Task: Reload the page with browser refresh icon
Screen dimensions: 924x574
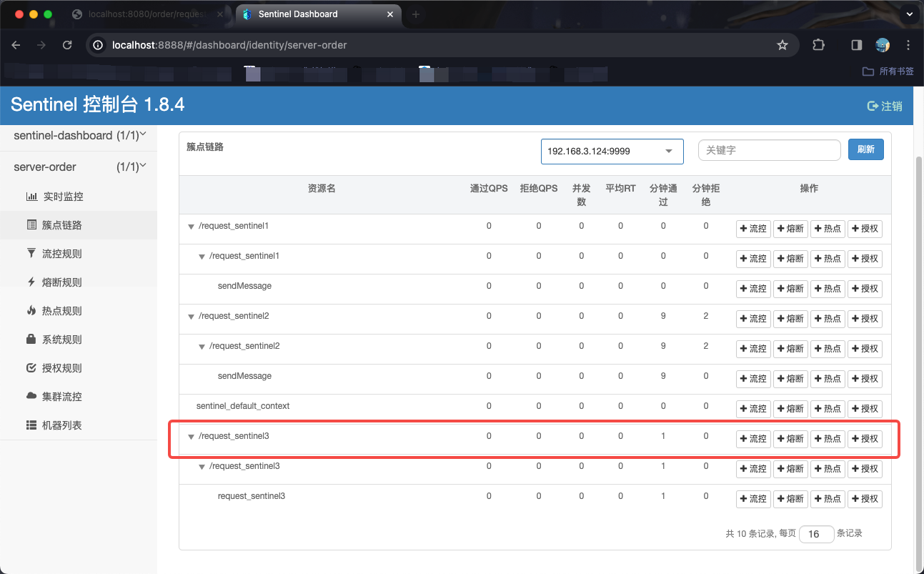Action: [x=67, y=45]
